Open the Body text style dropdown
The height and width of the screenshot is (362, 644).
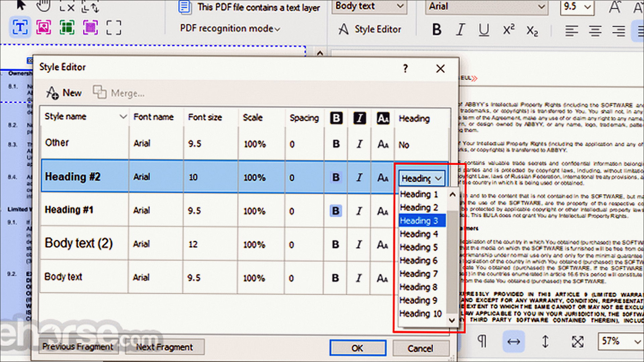point(369,6)
